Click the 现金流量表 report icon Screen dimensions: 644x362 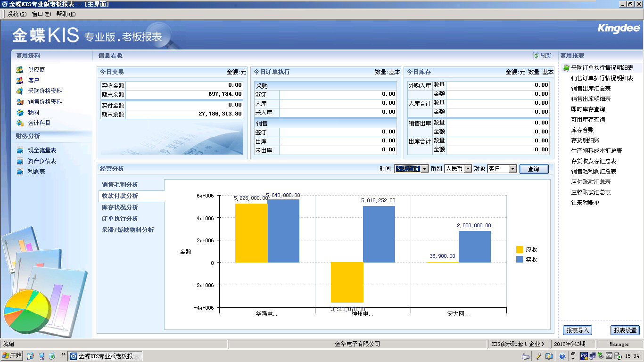pos(20,150)
